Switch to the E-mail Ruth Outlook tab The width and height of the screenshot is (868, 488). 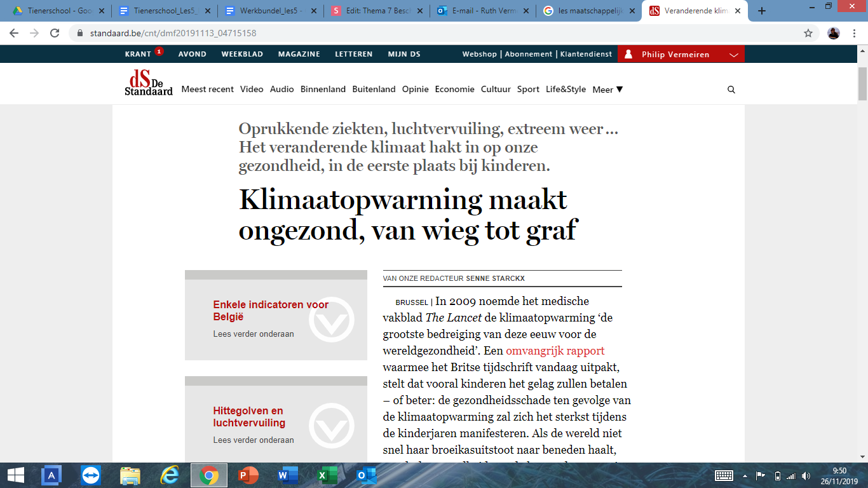pyautogui.click(x=482, y=11)
